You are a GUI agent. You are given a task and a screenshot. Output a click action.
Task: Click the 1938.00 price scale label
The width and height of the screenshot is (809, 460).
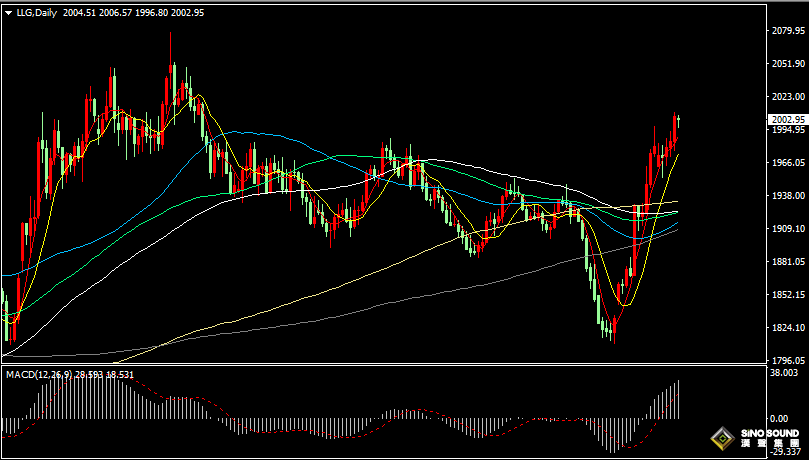click(x=786, y=195)
